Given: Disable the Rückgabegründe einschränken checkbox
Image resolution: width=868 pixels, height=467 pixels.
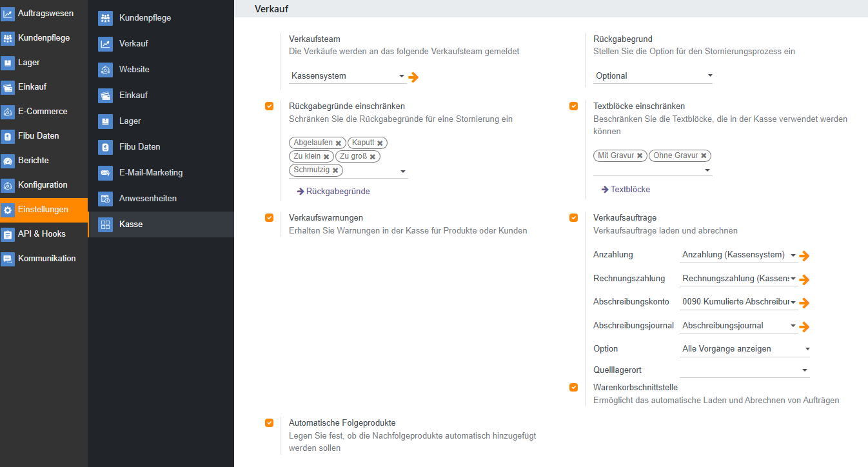Looking at the screenshot, I should [269, 106].
